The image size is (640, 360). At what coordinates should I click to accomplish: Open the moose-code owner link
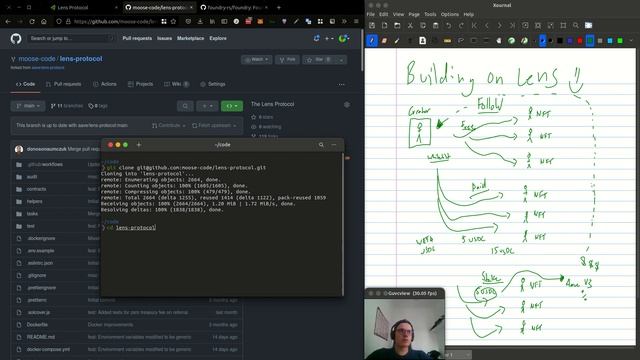click(37, 59)
